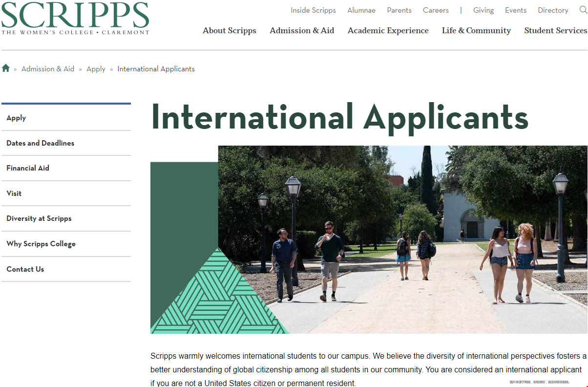Click Apply in the breadcrumb
Viewport: 588px width, 387px height.
[96, 69]
